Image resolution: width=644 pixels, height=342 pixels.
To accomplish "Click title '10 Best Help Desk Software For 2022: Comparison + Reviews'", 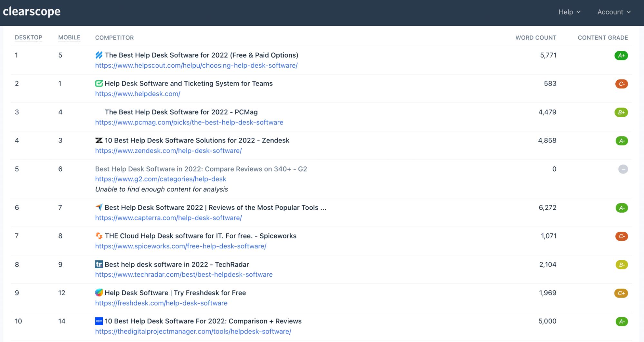I will (203, 321).
